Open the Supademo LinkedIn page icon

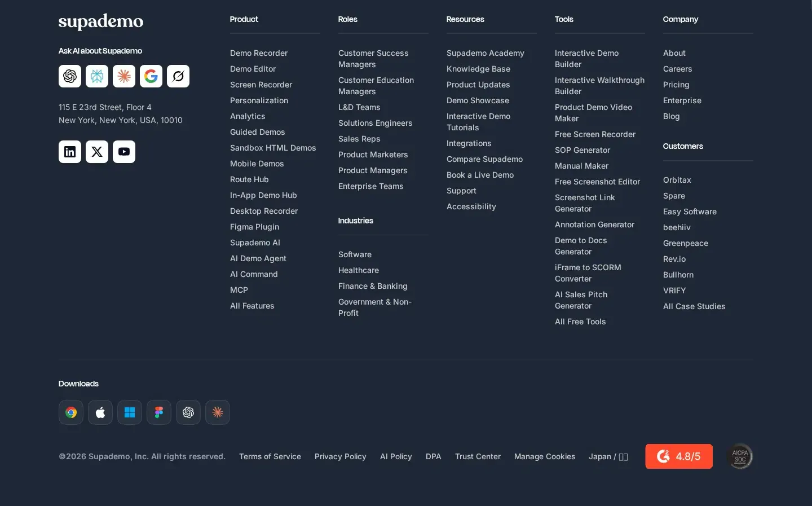tap(70, 152)
